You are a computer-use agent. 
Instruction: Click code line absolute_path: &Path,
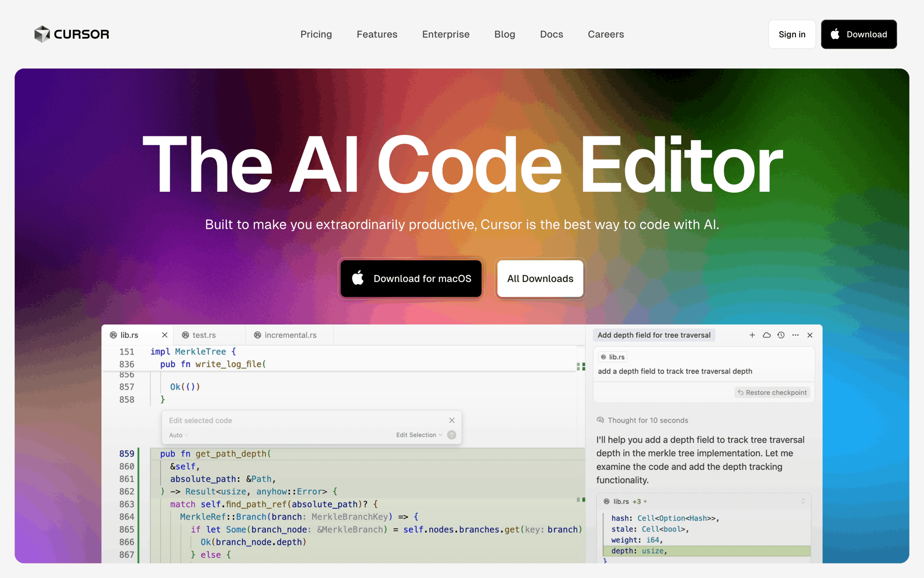223,479
